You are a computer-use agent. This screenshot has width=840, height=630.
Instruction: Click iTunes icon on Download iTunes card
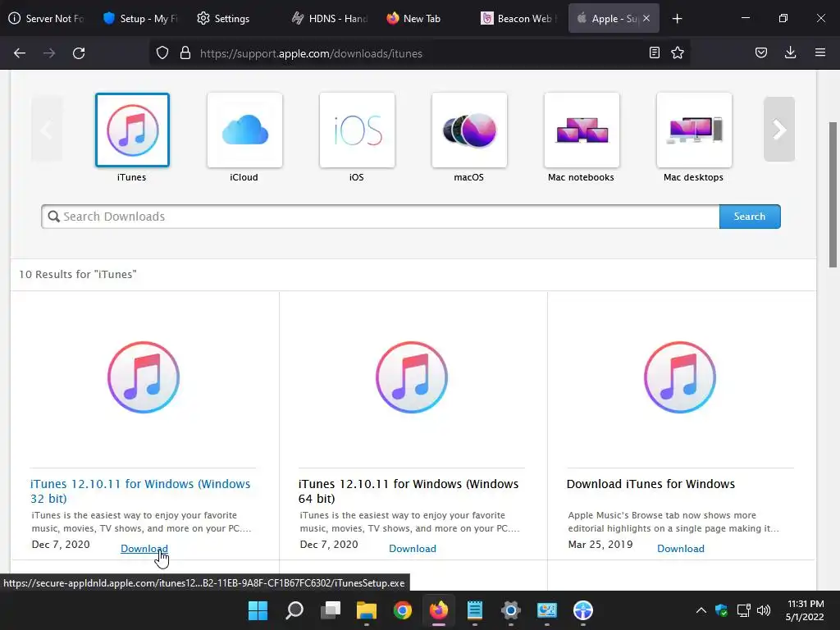(x=680, y=377)
